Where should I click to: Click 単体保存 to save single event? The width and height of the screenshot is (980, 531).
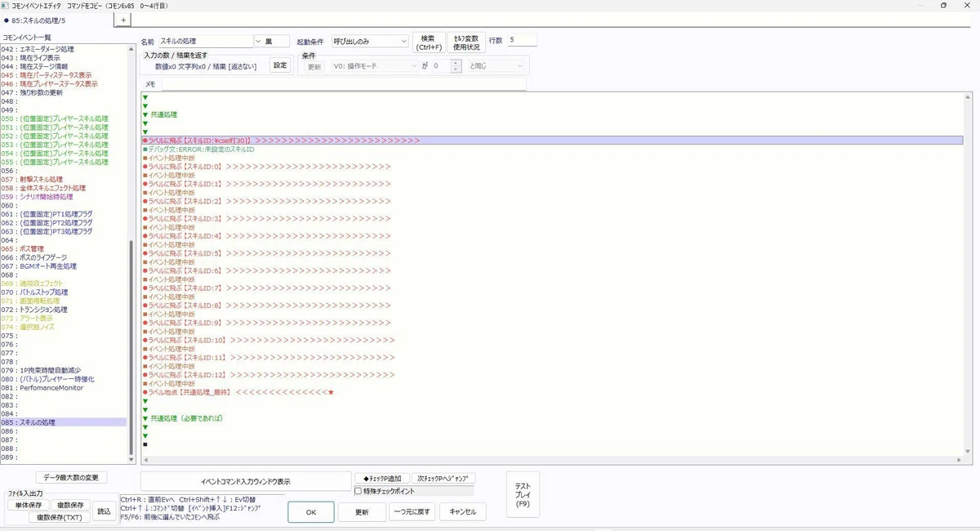click(29, 505)
